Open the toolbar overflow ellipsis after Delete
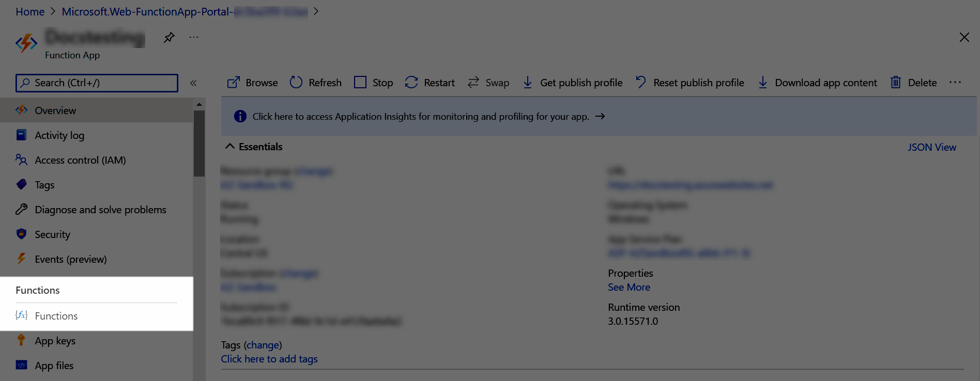This screenshot has width=980, height=381. pyautogui.click(x=955, y=82)
